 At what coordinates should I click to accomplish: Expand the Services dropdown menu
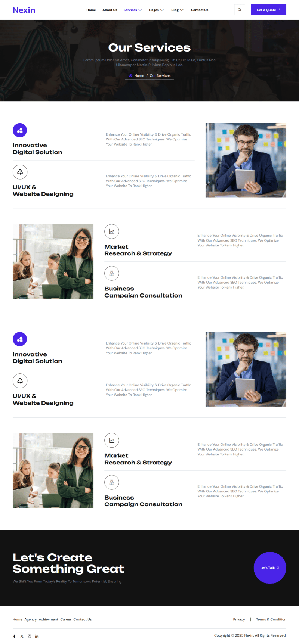pos(133,10)
